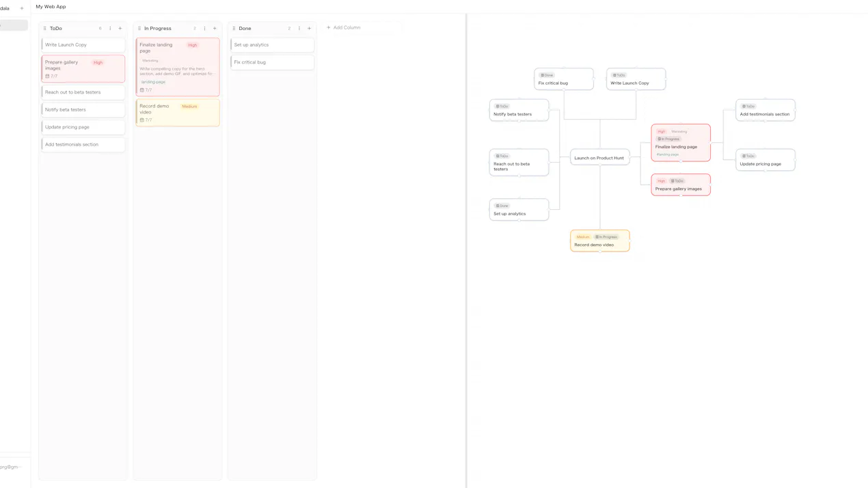
Task: Open the Write Launch Copy kanban card
Action: pos(83,45)
